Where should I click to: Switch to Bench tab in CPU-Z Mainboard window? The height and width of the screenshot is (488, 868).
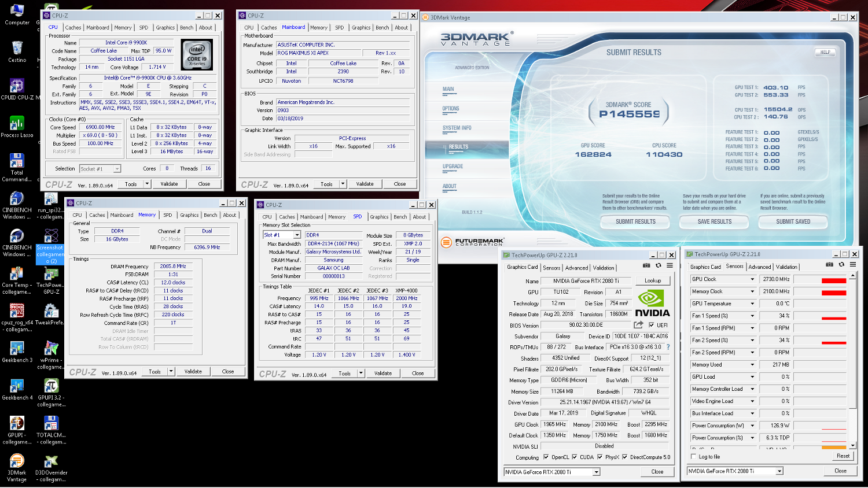[x=382, y=27]
